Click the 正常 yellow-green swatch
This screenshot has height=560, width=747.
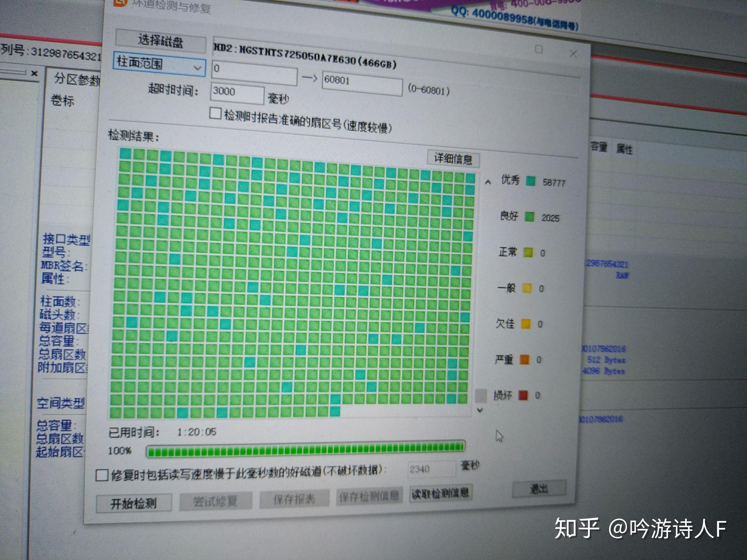pyautogui.click(x=528, y=252)
